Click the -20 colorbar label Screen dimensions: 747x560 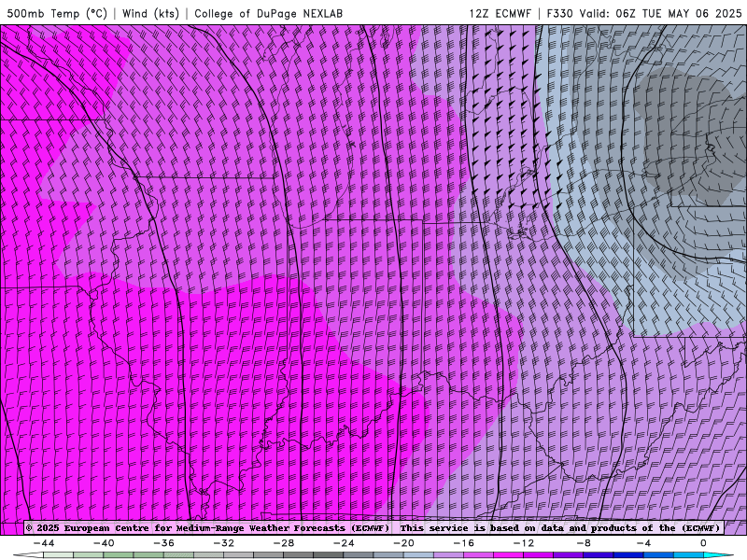pos(404,543)
